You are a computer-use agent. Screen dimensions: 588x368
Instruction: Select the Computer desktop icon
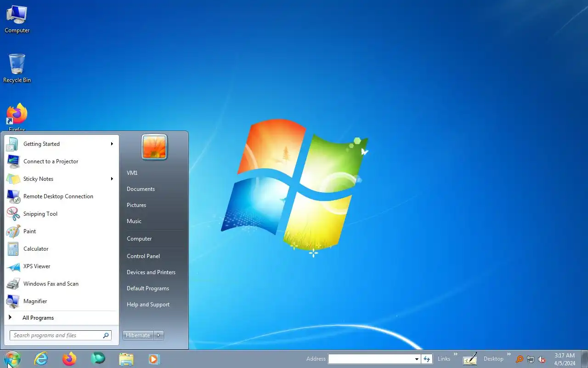coord(17,19)
